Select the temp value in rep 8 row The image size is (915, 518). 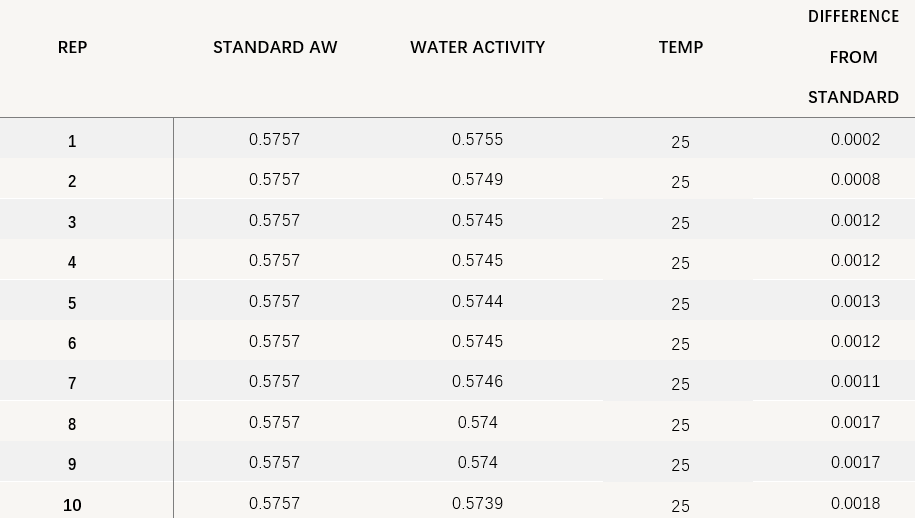[x=680, y=425]
